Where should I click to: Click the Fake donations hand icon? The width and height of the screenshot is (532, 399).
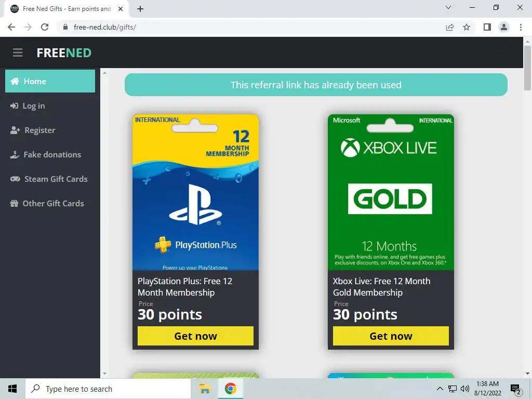coord(15,154)
